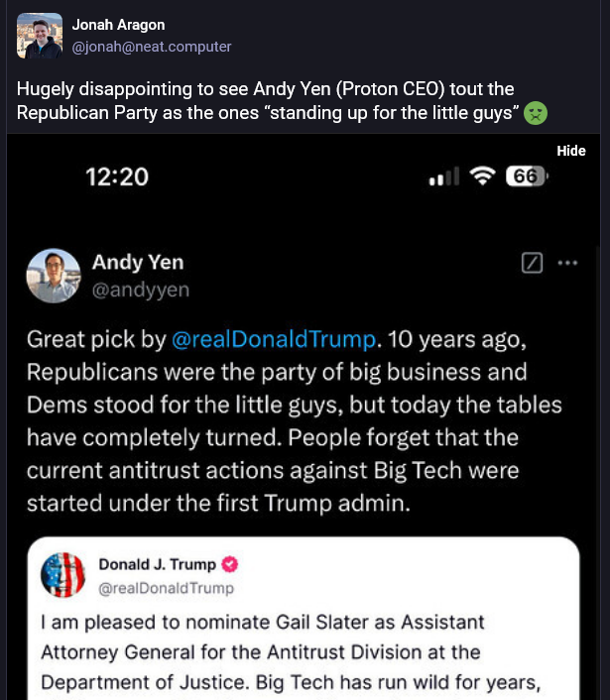
Task: Open Donald J. Trump's flag avatar
Action: [x=62, y=575]
